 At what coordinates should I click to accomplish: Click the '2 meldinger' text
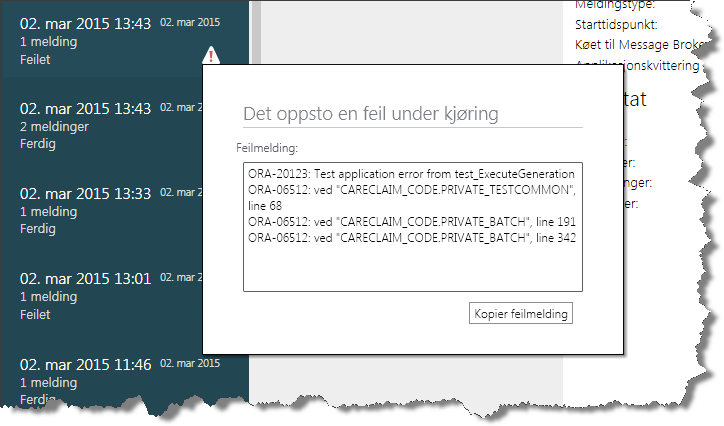pos(53,127)
